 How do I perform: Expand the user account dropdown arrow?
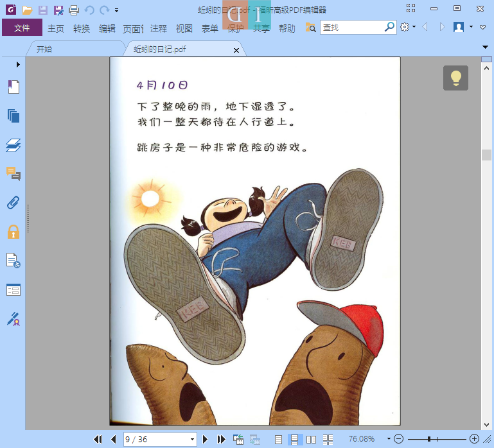click(471, 27)
